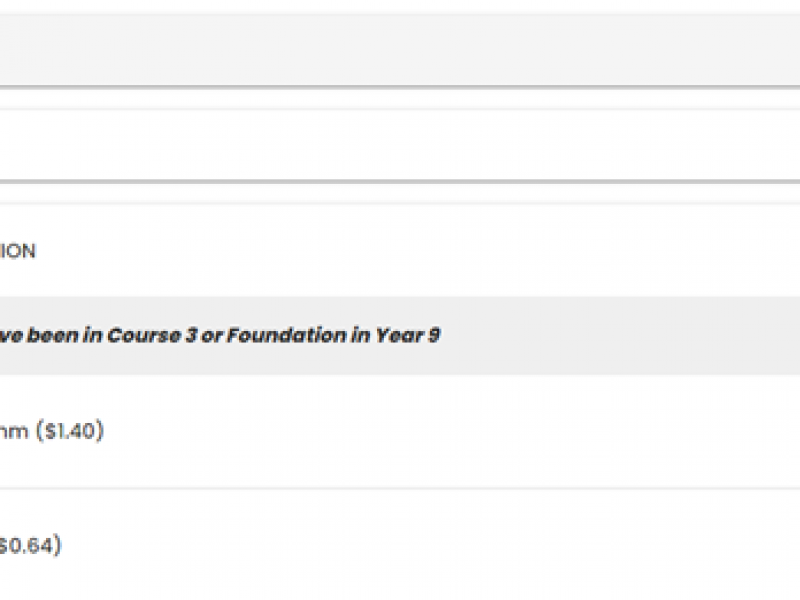Click the white row containing ION text
The image size is (800, 600).
click(x=400, y=251)
